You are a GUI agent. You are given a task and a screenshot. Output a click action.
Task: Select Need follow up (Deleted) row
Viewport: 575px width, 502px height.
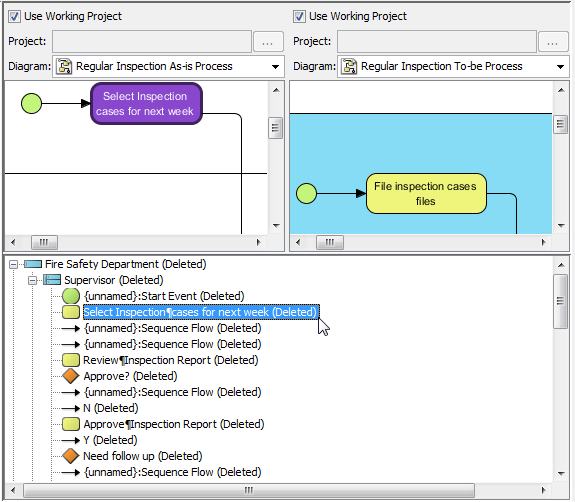coord(143,456)
